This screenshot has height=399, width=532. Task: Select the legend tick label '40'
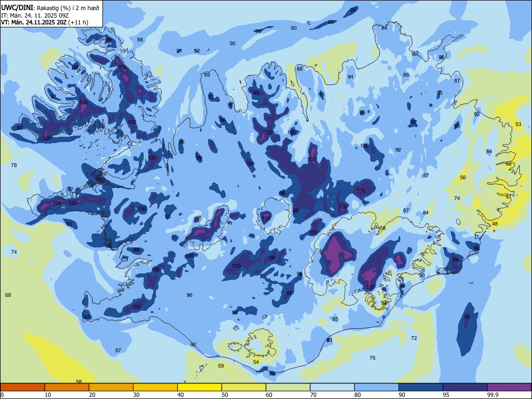point(180,395)
